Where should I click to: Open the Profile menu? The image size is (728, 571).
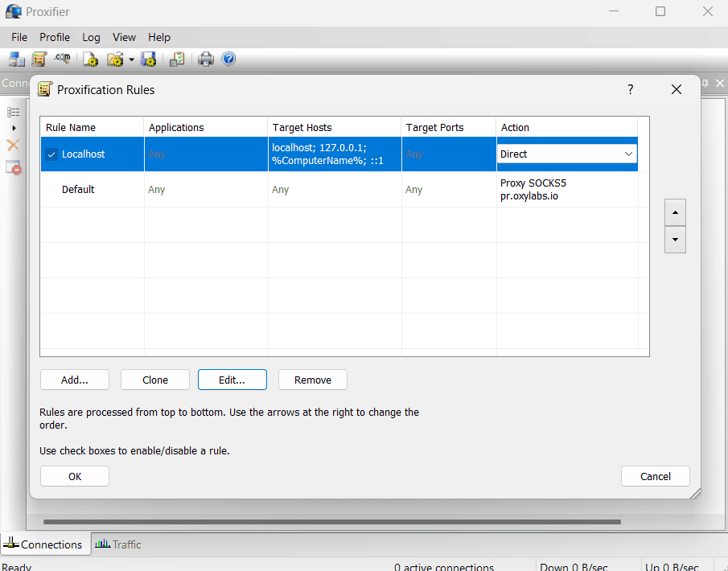tap(55, 37)
